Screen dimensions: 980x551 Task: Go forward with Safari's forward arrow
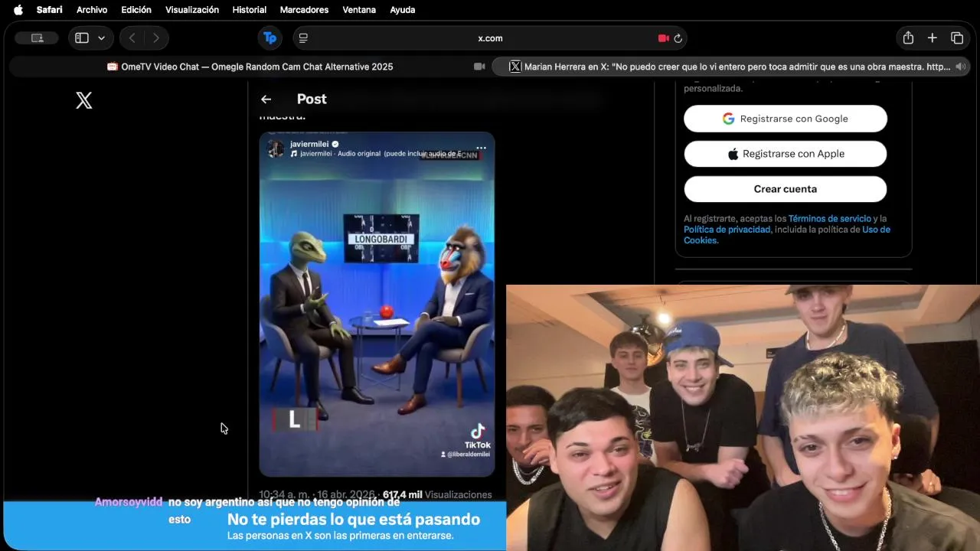pos(156,38)
